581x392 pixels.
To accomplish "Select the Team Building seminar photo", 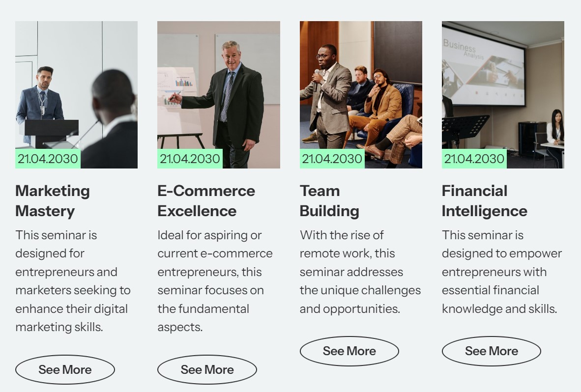I will (361, 88).
